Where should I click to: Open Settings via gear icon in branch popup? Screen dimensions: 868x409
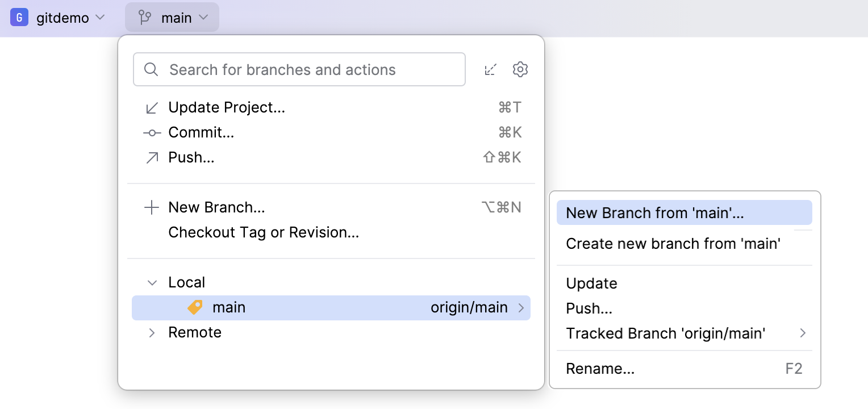coord(520,69)
